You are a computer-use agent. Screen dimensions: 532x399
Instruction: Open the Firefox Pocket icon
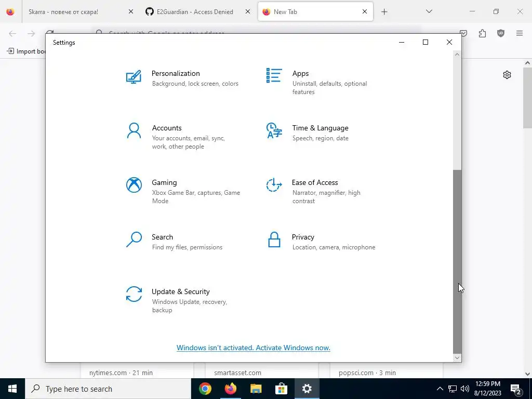463,33
